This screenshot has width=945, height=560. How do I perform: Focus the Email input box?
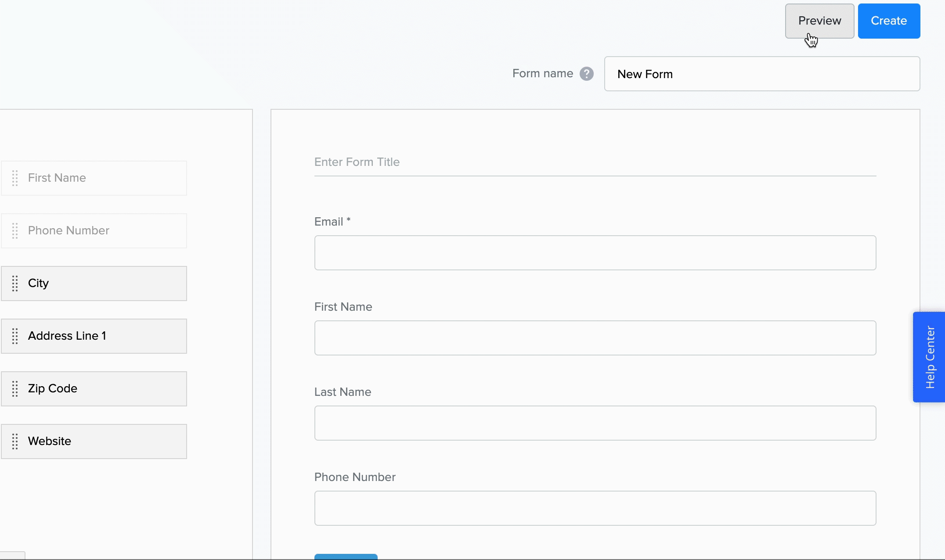tap(595, 253)
